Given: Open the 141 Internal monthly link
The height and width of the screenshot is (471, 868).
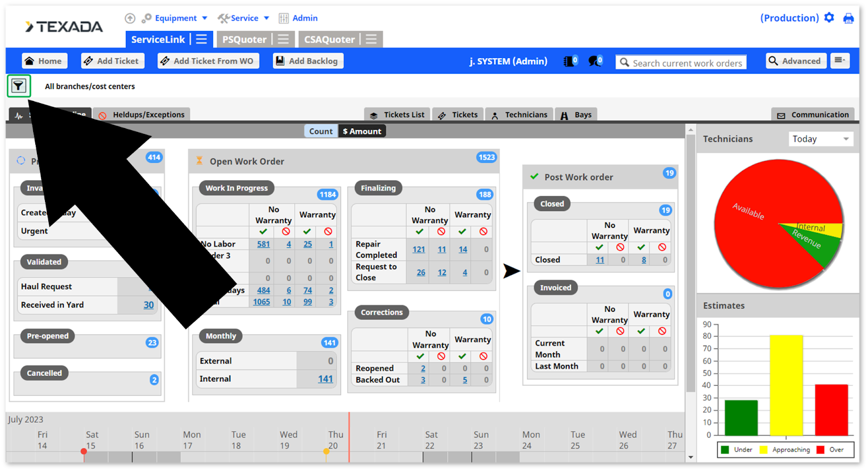Looking at the screenshot, I should click(325, 379).
